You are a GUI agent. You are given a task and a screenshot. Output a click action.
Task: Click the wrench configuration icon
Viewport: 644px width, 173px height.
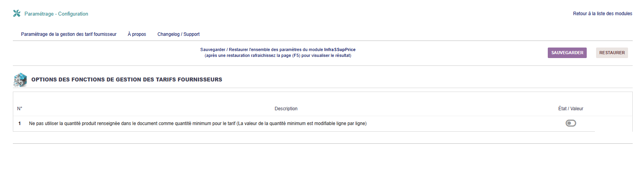pos(17,14)
